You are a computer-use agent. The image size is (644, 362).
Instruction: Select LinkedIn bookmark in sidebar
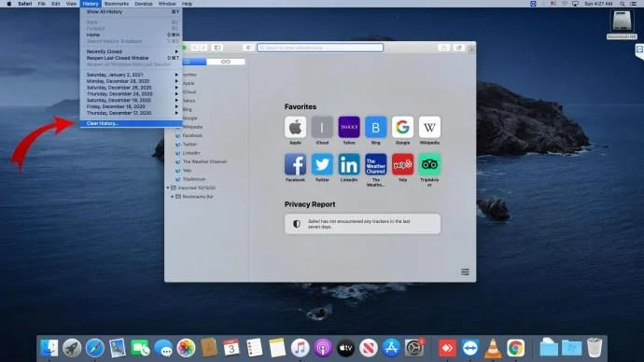point(191,153)
